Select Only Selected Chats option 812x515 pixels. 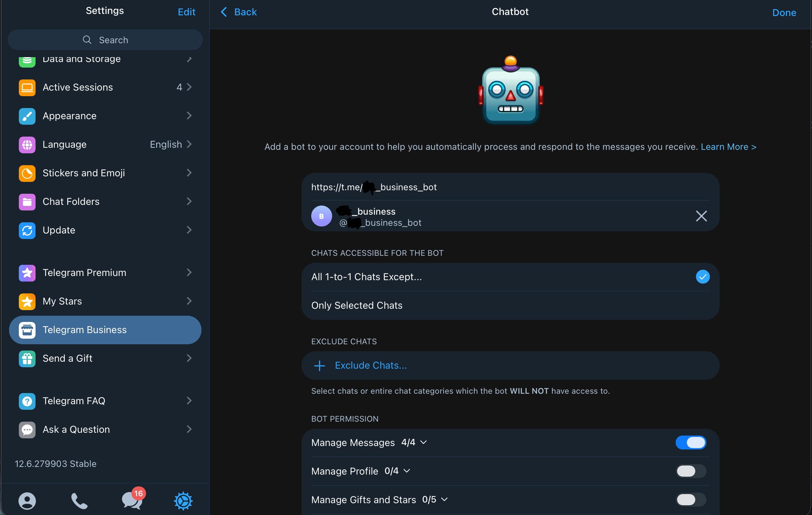tap(510, 305)
